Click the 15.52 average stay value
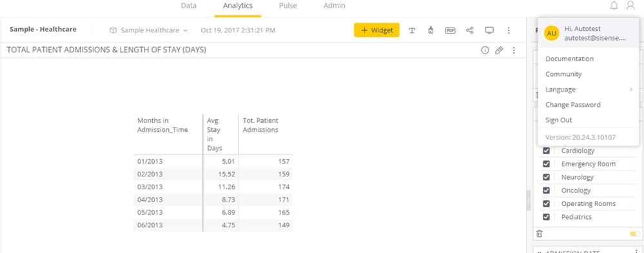 pos(228,174)
